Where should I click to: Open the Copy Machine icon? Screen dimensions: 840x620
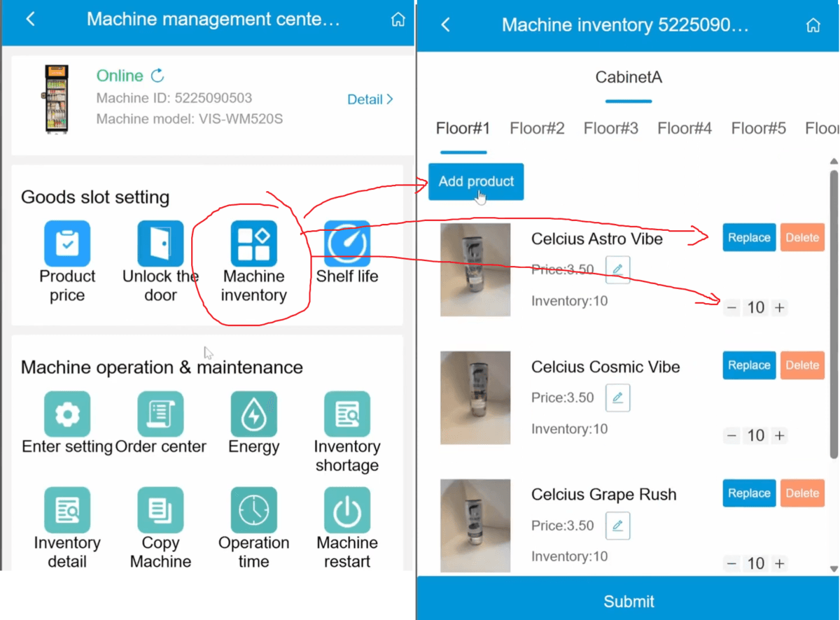160,510
